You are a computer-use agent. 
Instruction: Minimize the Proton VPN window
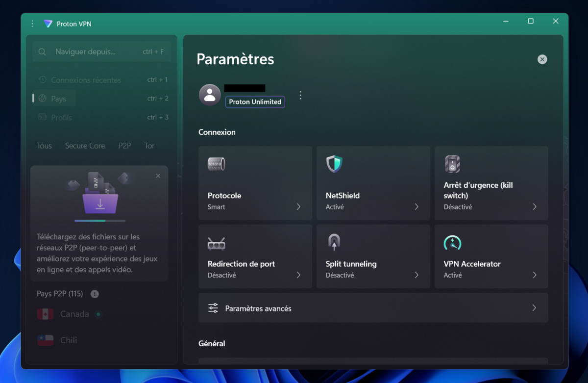506,21
